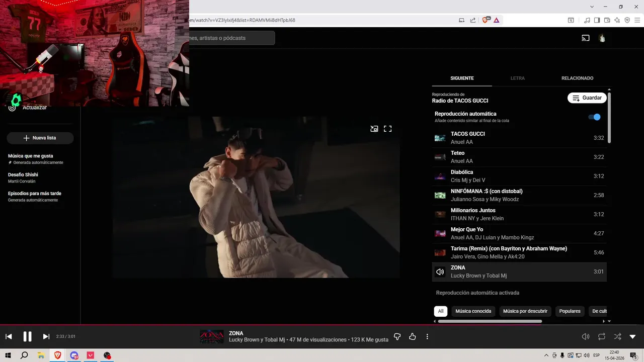
Task: Cast to a device from header
Action: [586, 38]
